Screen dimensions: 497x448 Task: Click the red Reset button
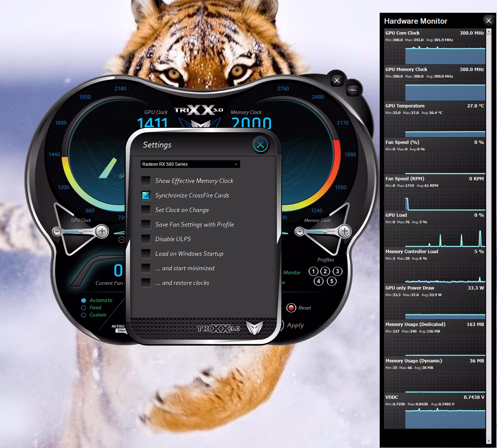click(291, 308)
